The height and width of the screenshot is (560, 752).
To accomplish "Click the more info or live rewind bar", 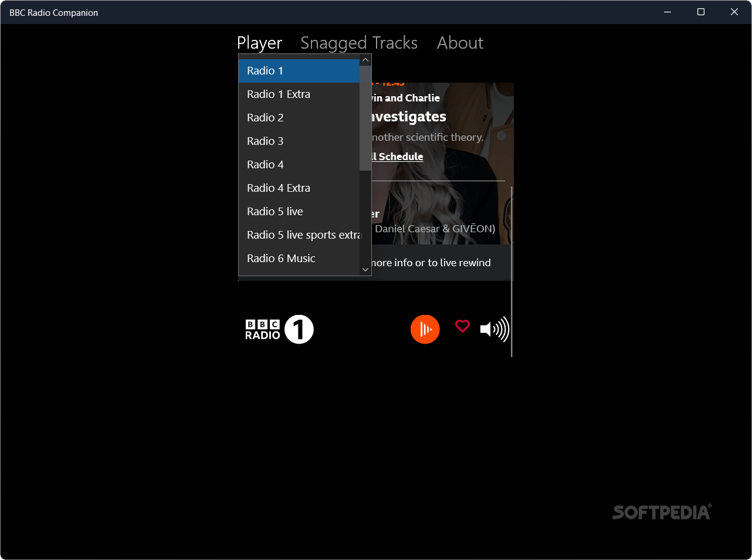I will point(442,263).
